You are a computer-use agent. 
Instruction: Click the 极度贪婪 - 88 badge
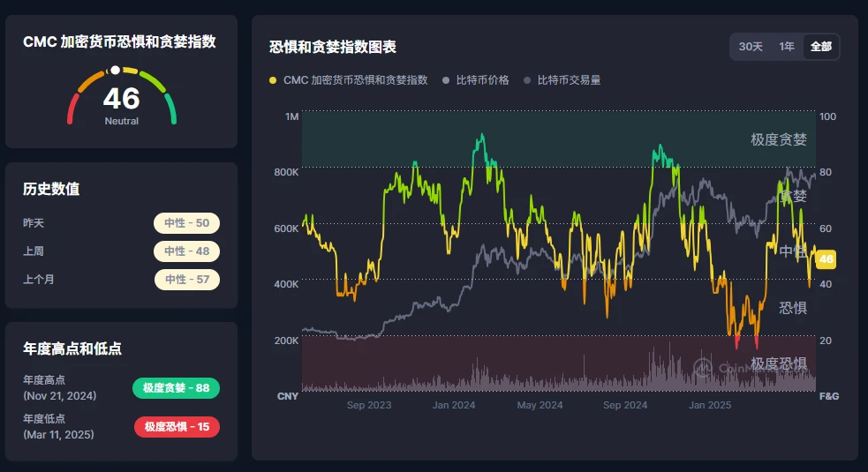176,388
